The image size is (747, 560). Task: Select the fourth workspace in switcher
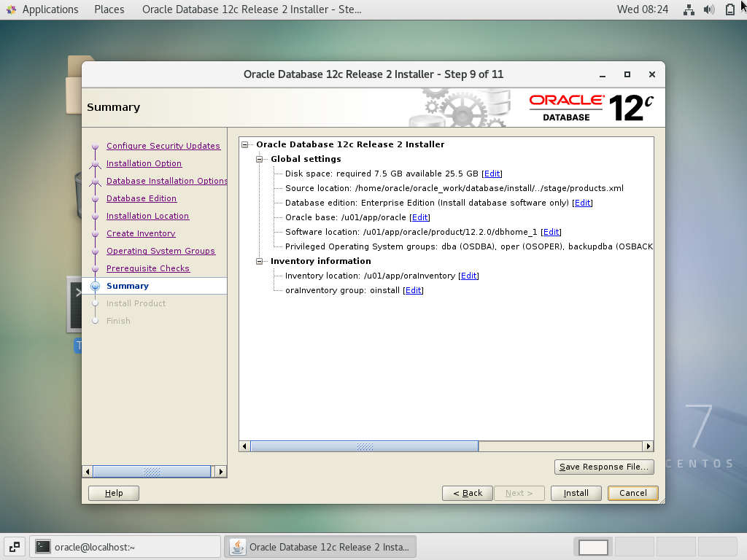tap(717, 547)
